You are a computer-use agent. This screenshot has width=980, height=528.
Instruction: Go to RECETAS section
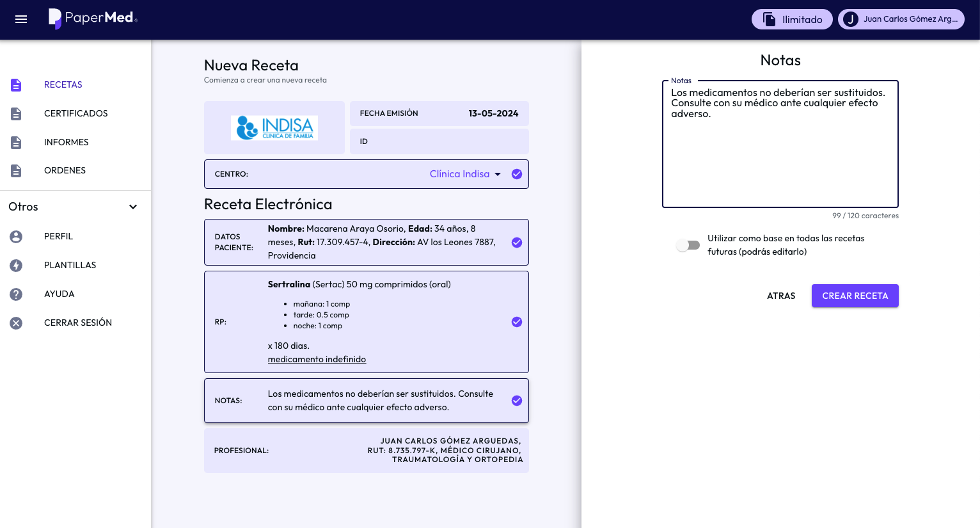[x=63, y=84]
